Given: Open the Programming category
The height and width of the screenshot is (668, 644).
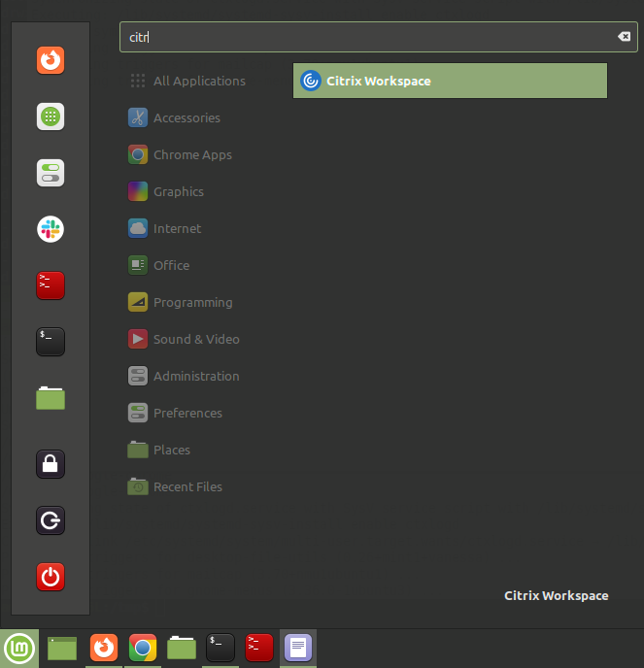Looking at the screenshot, I should (181, 302).
